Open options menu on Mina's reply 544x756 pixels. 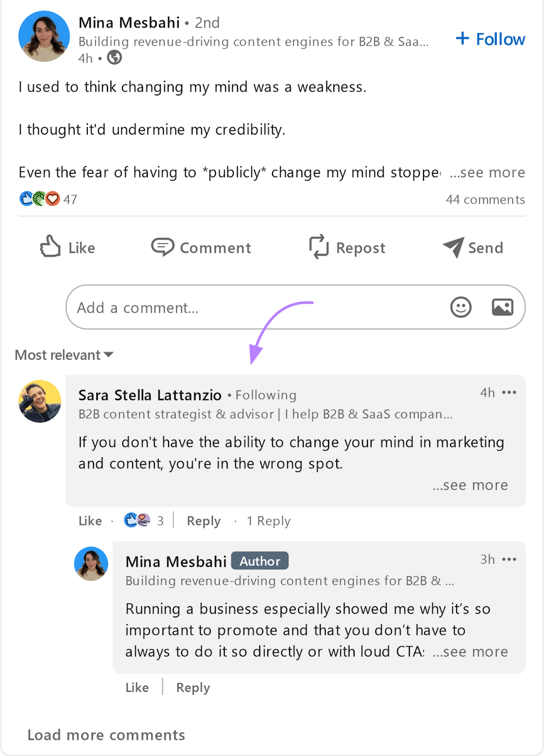click(x=510, y=559)
